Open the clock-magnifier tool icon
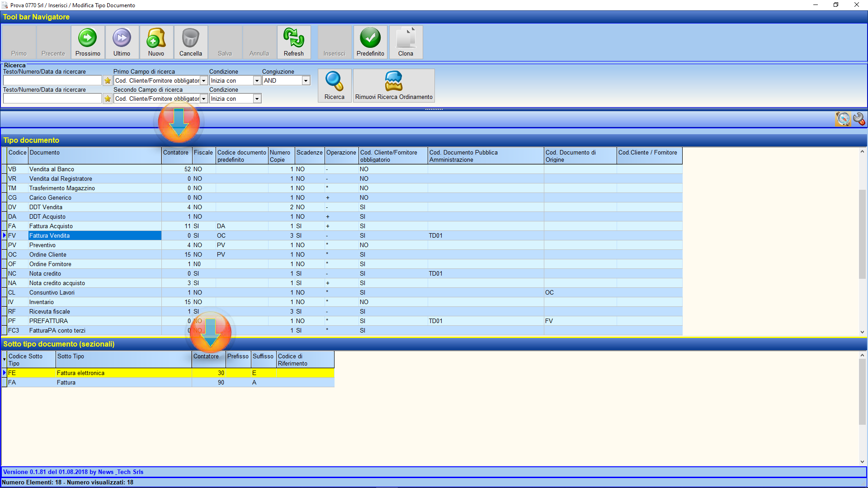Viewport: 868px width, 488px height. (x=843, y=119)
